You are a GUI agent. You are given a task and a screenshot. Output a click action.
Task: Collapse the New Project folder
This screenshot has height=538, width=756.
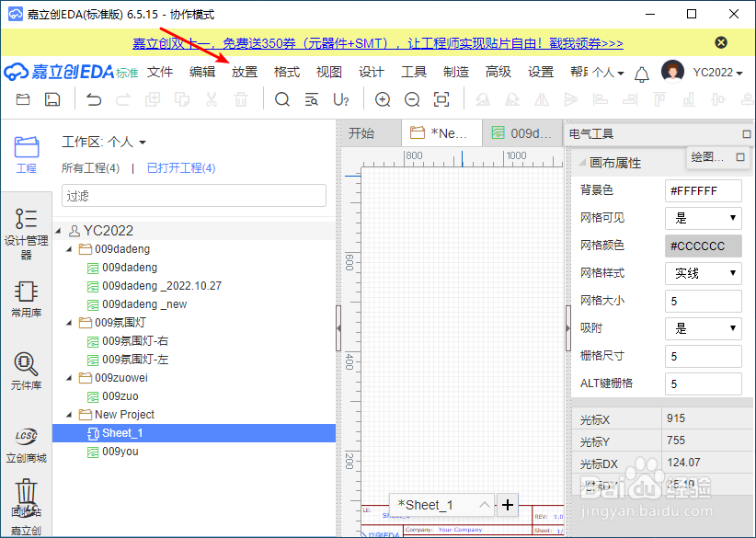pyautogui.click(x=69, y=415)
